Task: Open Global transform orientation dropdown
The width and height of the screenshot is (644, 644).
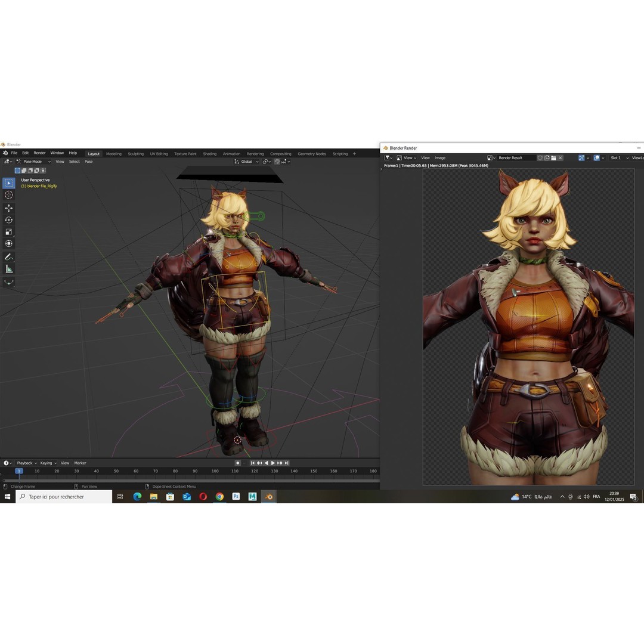Action: 246,162
